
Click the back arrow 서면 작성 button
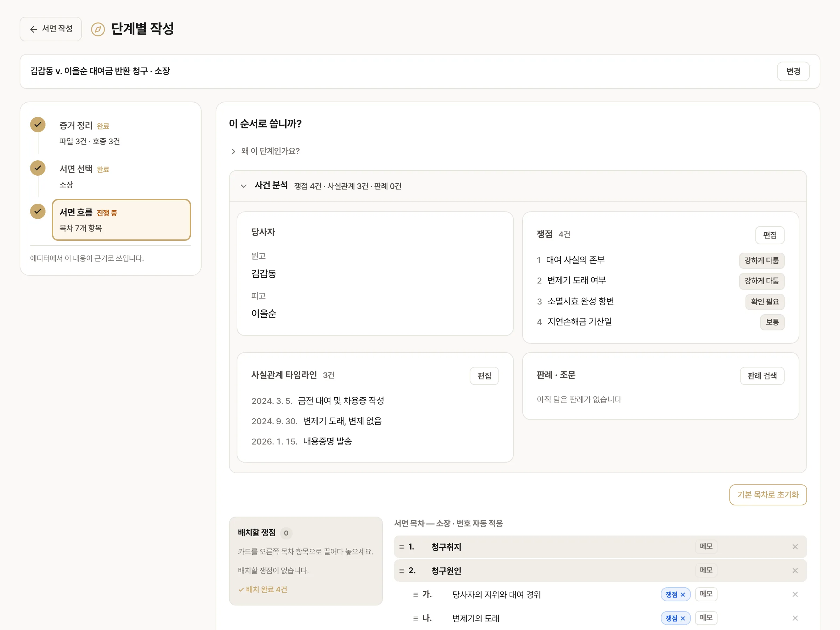click(50, 29)
